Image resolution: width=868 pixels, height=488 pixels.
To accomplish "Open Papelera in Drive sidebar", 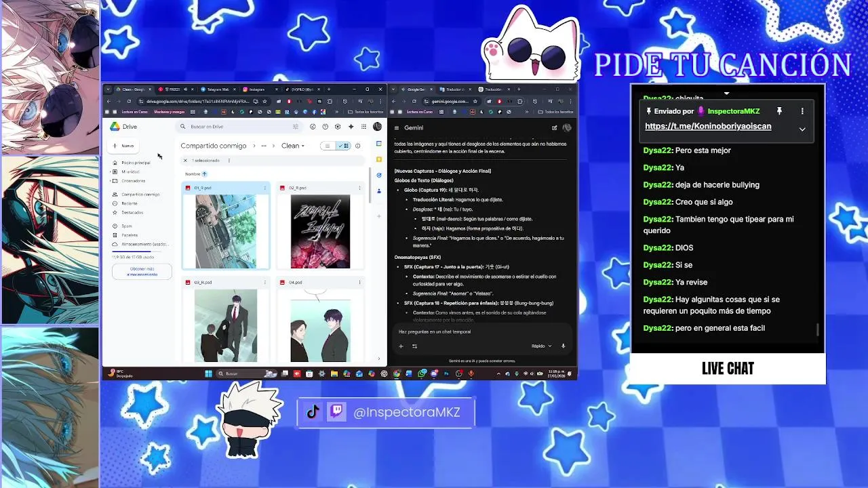I will [x=129, y=235].
